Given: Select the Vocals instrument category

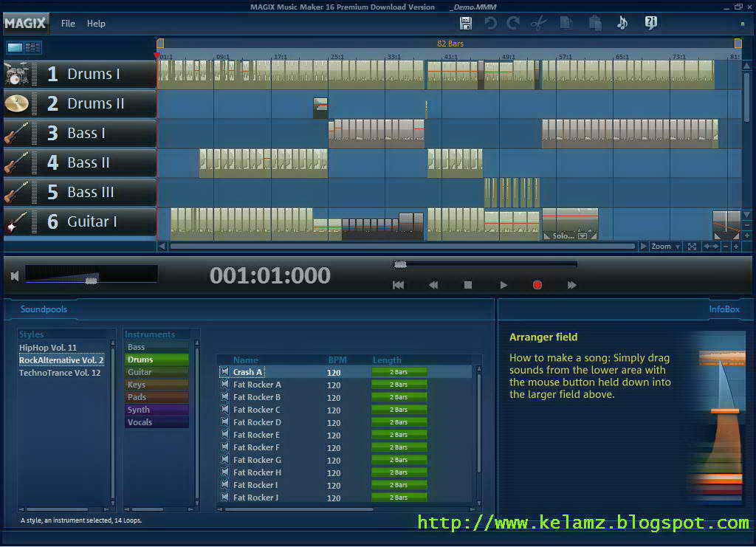Looking at the screenshot, I should point(157,422).
